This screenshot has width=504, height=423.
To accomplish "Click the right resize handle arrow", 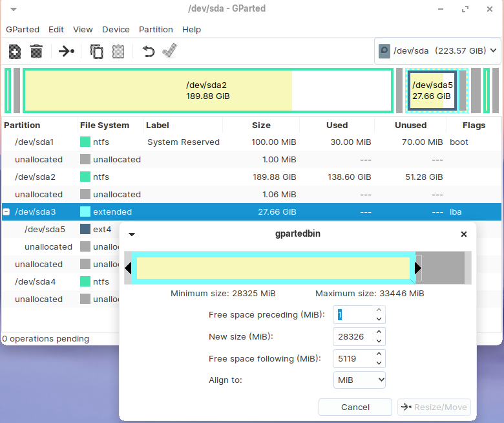I will (418, 268).
